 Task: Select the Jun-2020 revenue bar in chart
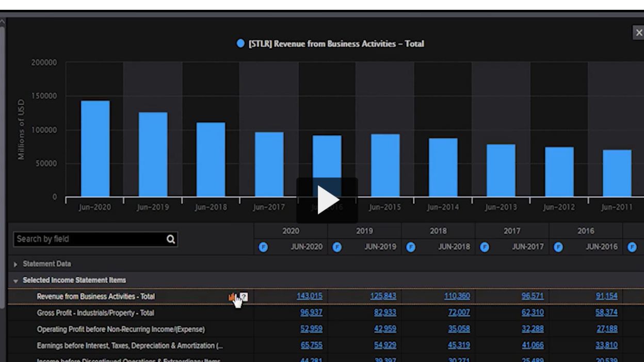click(x=95, y=149)
